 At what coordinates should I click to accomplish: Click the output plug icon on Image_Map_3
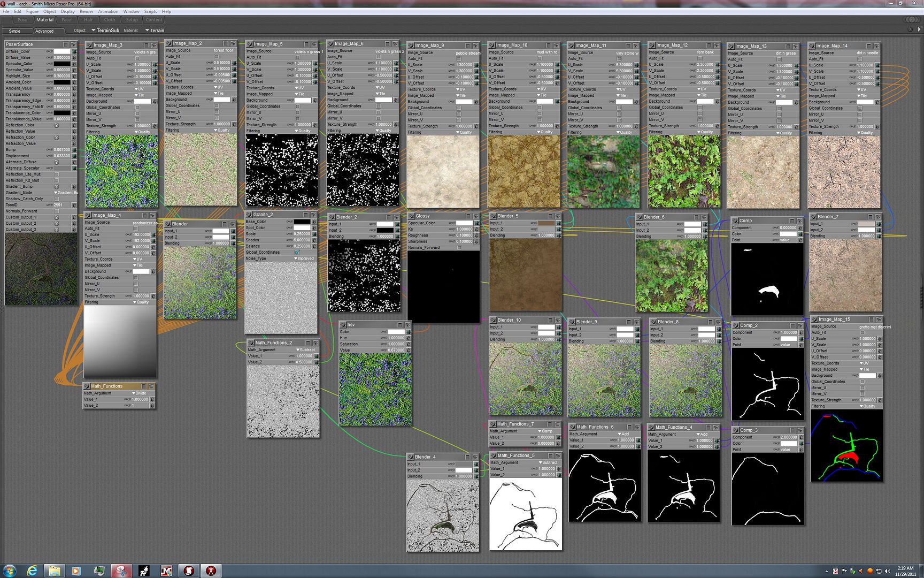(89, 45)
